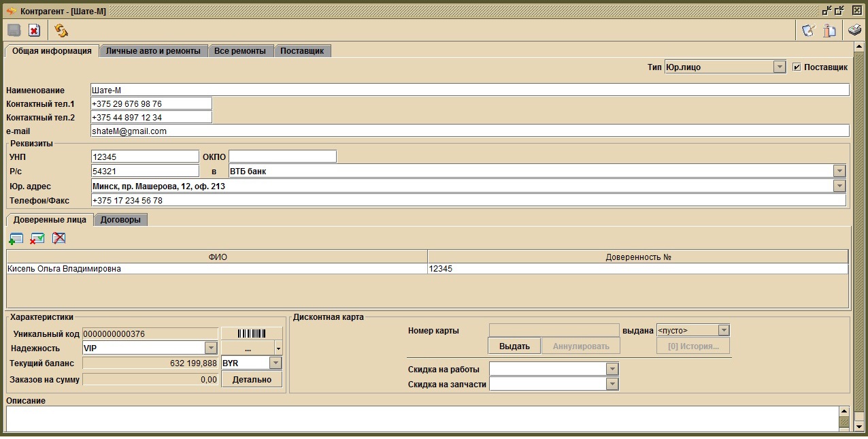Click the ФИО column header
Viewport: 868px width, 439px height.
pyautogui.click(x=217, y=257)
